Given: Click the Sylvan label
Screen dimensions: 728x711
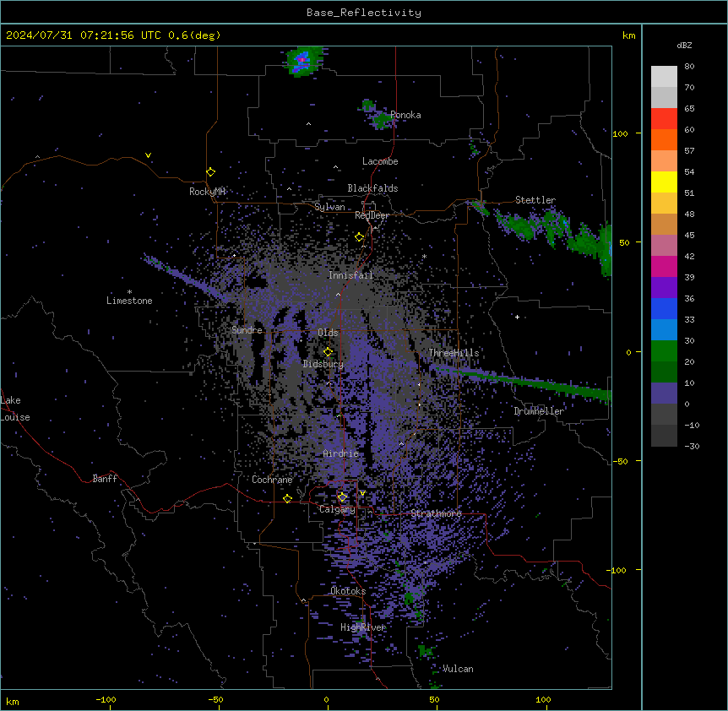Looking at the screenshot, I should [x=329, y=207].
